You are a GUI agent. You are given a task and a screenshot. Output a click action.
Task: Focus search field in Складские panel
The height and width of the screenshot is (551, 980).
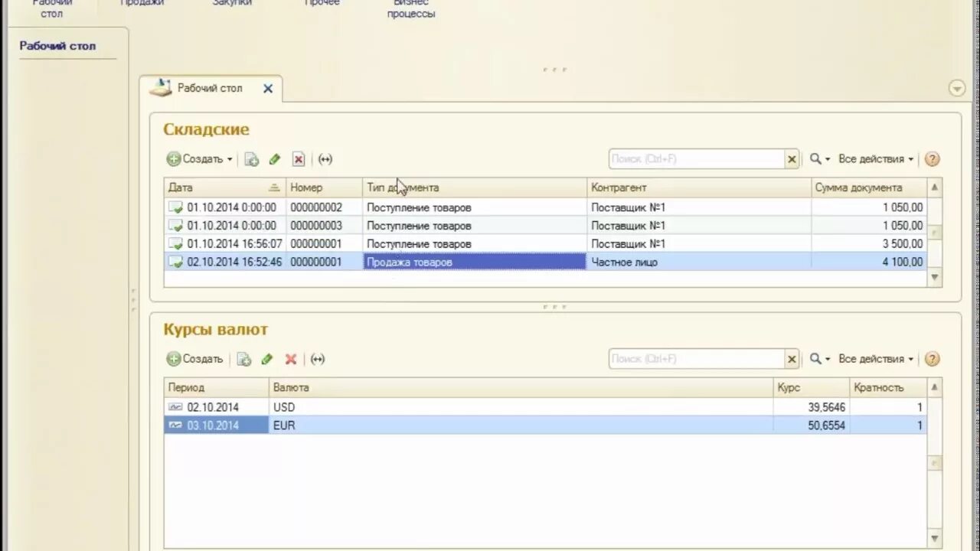pyautogui.click(x=697, y=159)
